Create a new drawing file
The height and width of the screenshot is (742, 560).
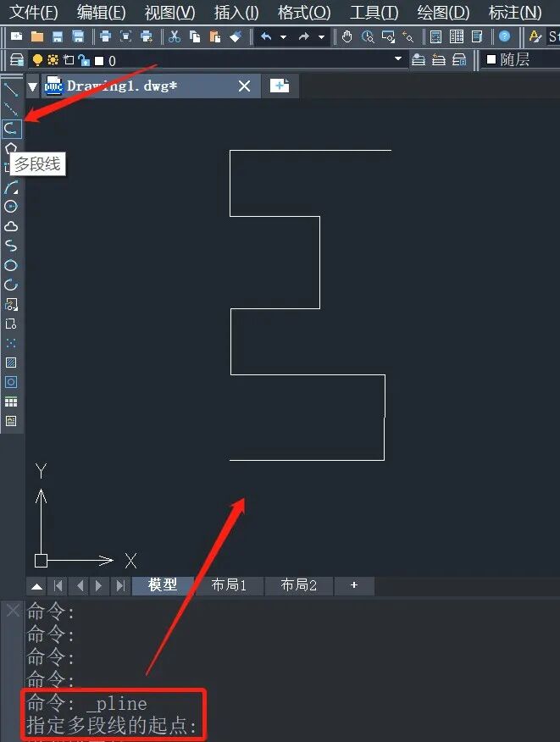click(x=17, y=36)
